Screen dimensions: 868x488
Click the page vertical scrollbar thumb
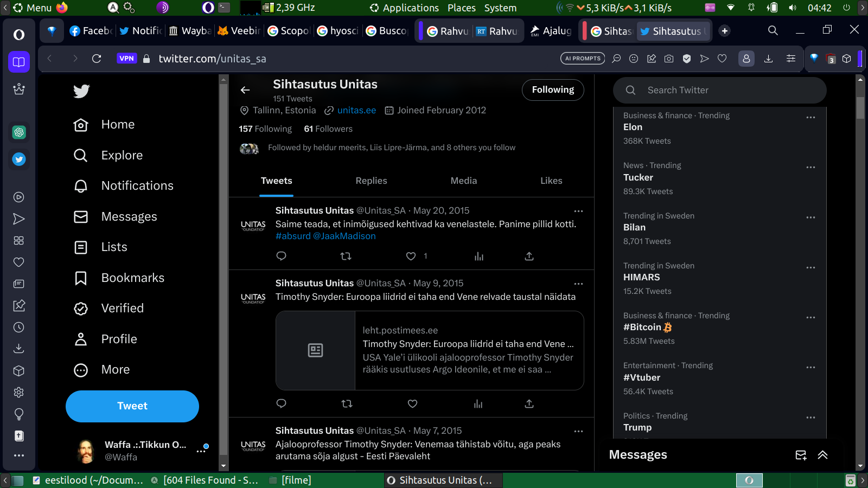pyautogui.click(x=860, y=107)
